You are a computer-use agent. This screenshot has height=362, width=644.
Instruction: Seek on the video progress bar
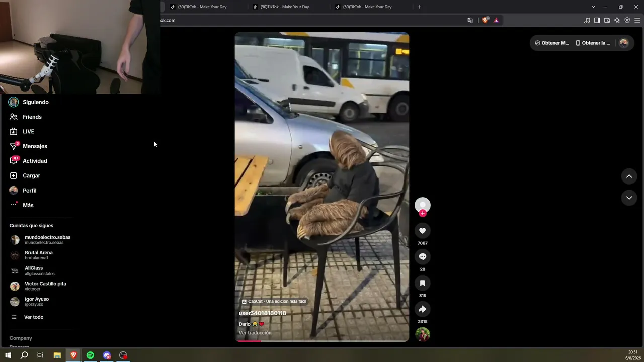click(x=322, y=341)
